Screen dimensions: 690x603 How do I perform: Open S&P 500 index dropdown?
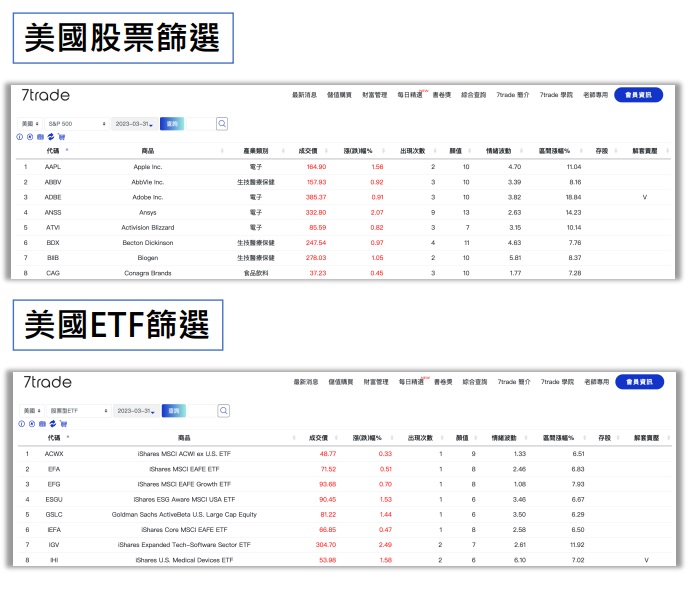[x=77, y=124]
